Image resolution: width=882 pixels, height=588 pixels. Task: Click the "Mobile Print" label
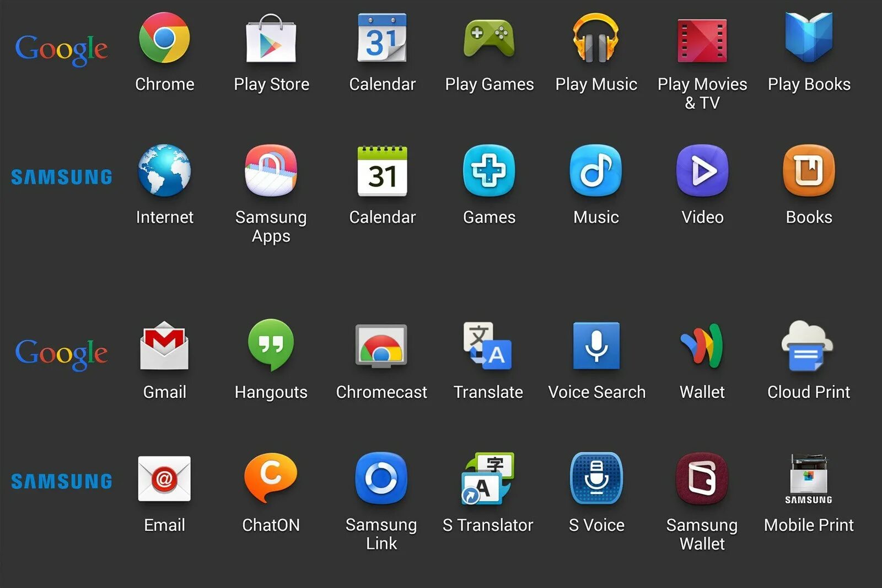[809, 525]
